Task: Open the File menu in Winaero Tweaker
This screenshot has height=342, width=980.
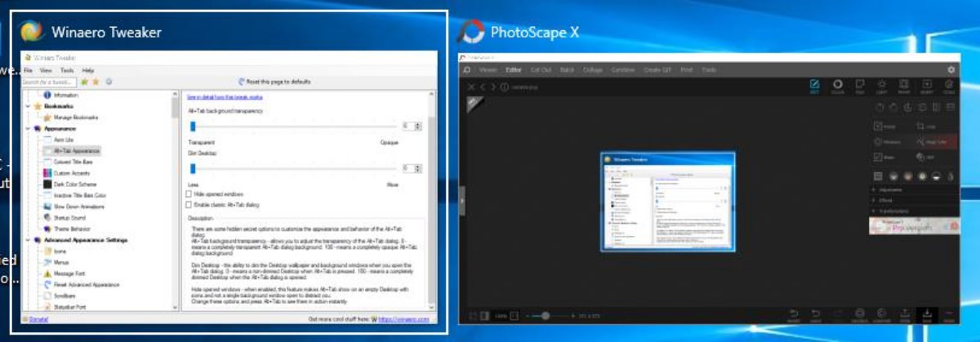Action: tap(28, 71)
